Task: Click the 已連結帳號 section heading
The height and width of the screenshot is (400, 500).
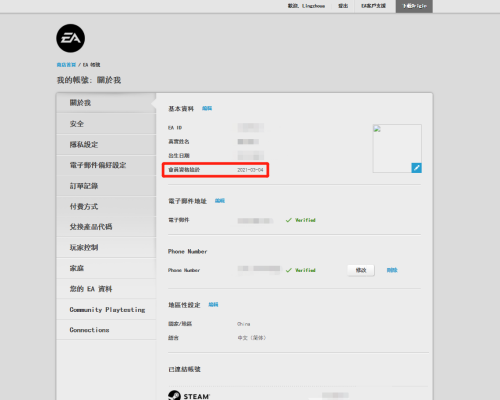Action: [184, 369]
